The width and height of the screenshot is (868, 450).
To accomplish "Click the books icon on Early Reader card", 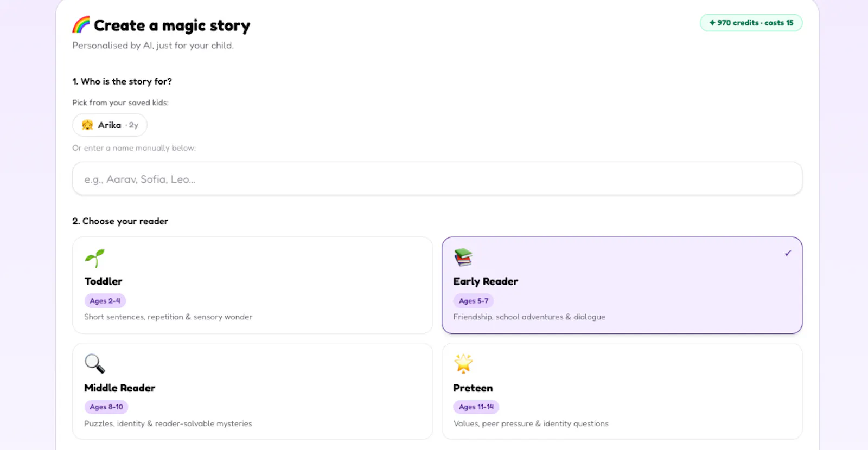I will pos(463,257).
